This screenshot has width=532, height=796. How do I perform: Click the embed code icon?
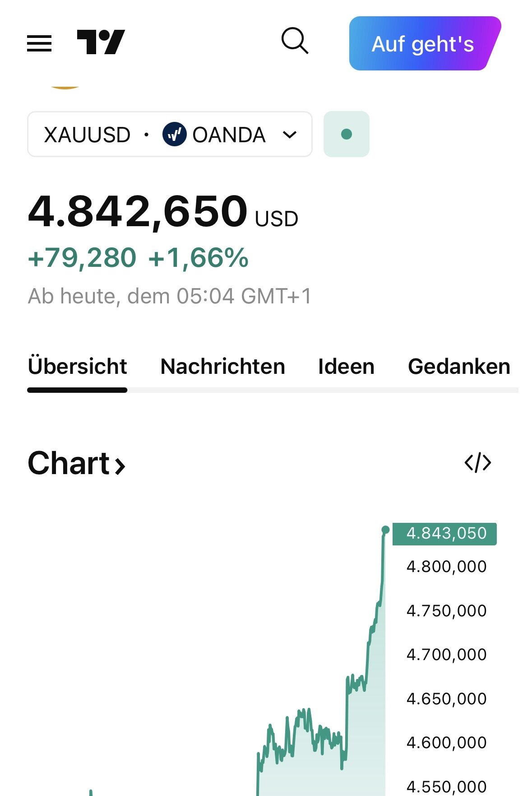point(477,463)
